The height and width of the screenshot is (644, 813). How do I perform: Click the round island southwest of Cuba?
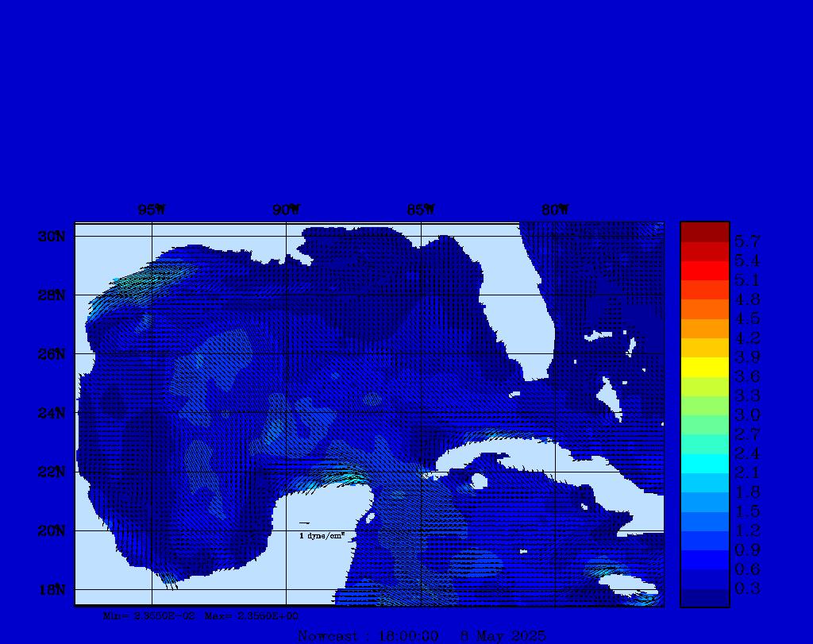click(x=478, y=481)
